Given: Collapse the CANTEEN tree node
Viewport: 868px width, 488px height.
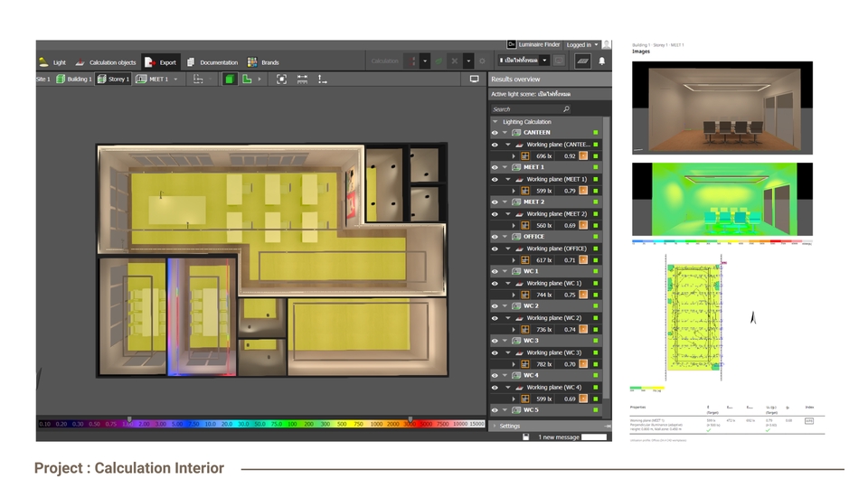Looking at the screenshot, I should [x=505, y=133].
